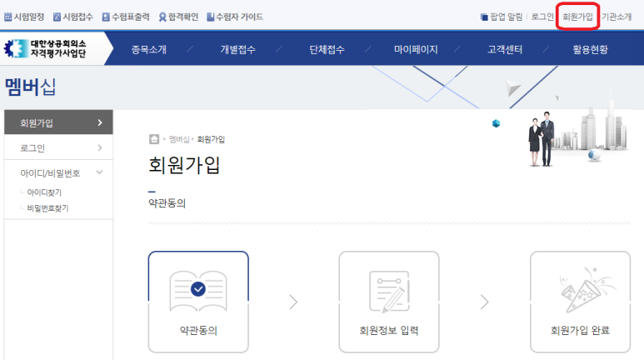Open the 단체접수 main menu
The image size is (644, 360).
click(327, 50)
